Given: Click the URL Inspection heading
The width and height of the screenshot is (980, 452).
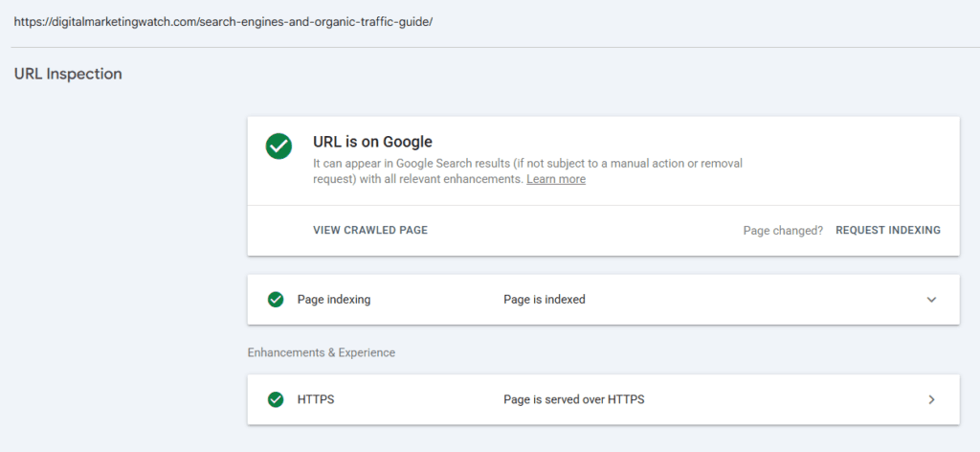Looking at the screenshot, I should pyautogui.click(x=68, y=74).
